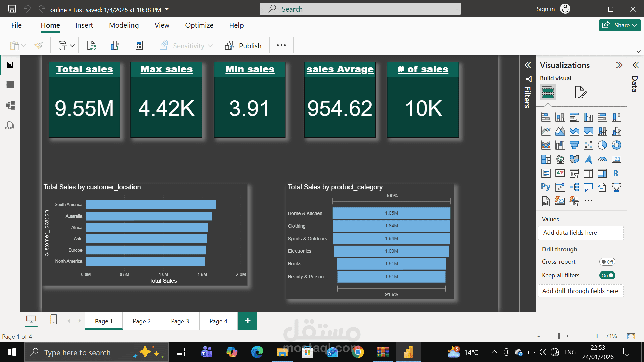Open Page 3 of the report
This screenshot has height=362, width=644.
coord(180,321)
